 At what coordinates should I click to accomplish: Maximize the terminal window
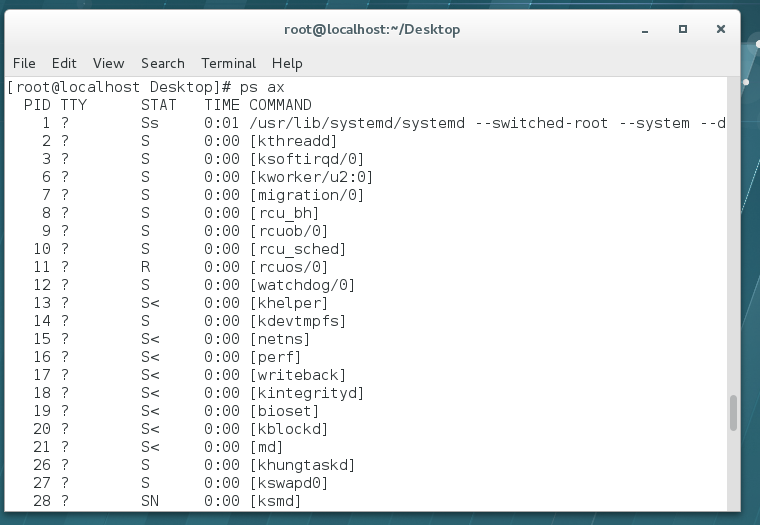(682, 30)
